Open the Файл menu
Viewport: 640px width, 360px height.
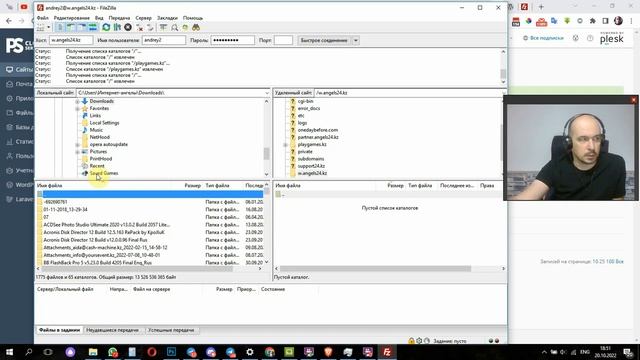[x=42, y=18]
